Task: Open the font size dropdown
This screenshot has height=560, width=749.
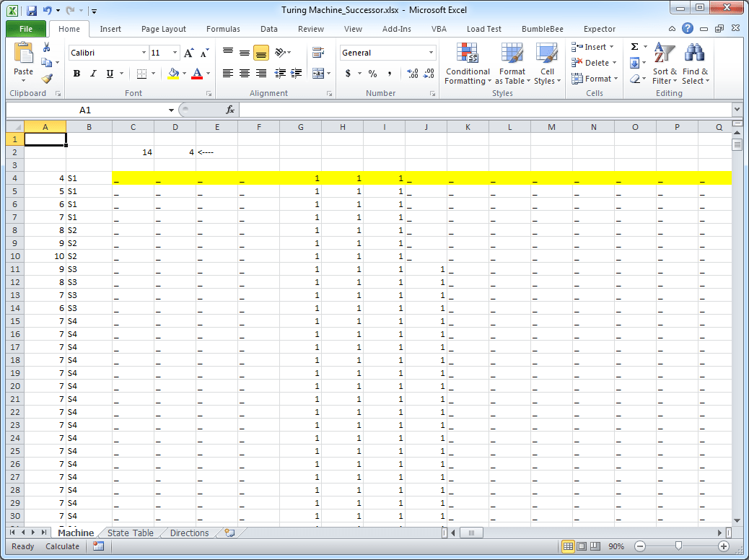Action: [x=175, y=53]
